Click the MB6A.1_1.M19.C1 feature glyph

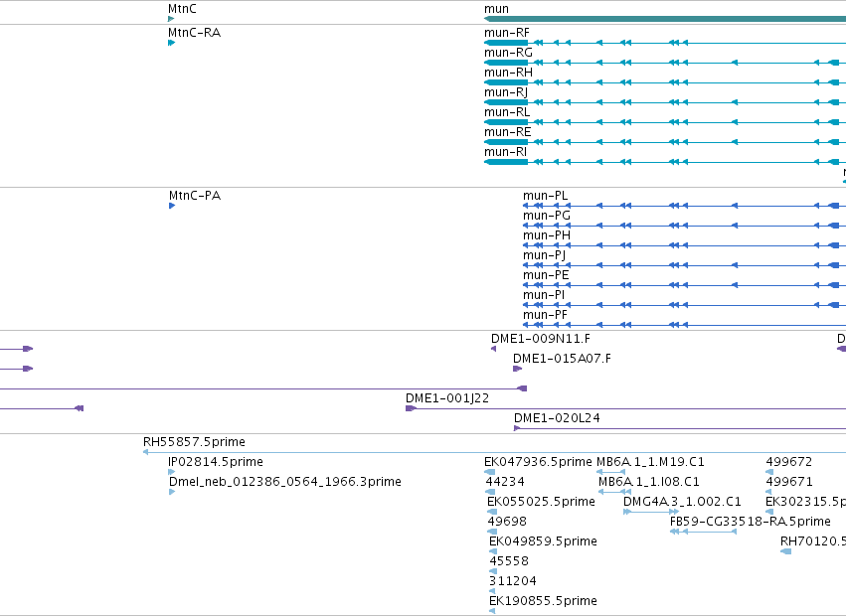[x=610, y=472]
